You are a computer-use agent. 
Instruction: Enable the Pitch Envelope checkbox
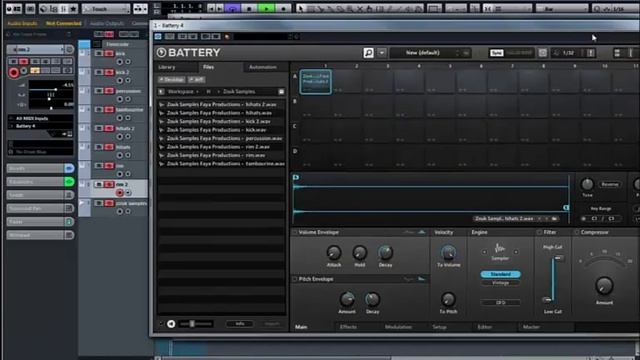click(294, 279)
